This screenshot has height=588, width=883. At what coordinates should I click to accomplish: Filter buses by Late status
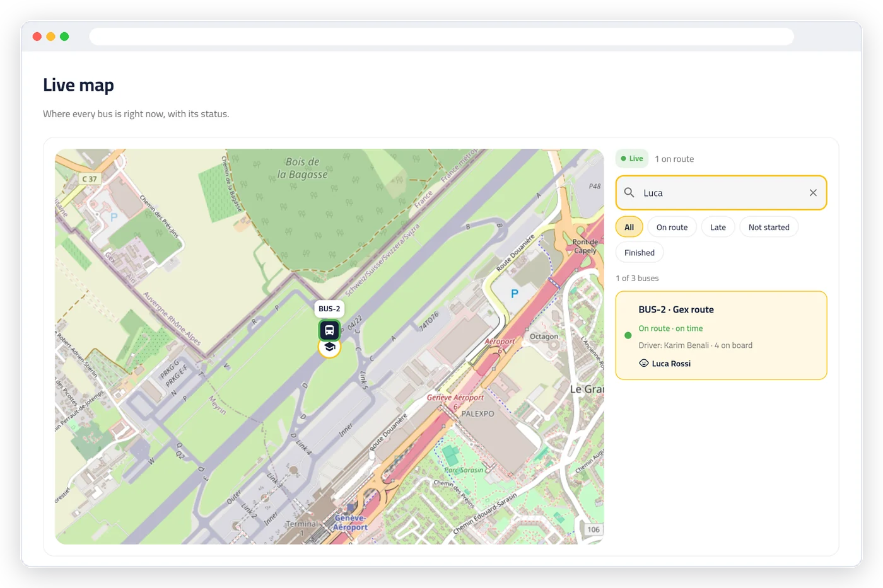tap(718, 227)
